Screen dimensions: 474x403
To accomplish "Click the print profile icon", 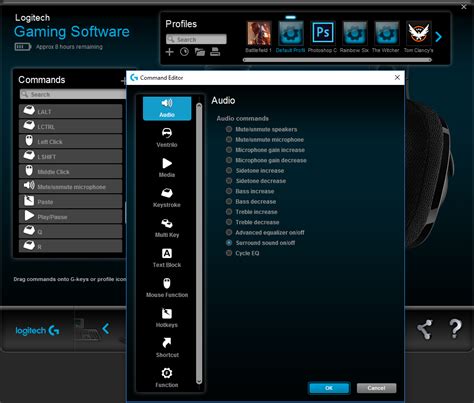I will click(215, 52).
